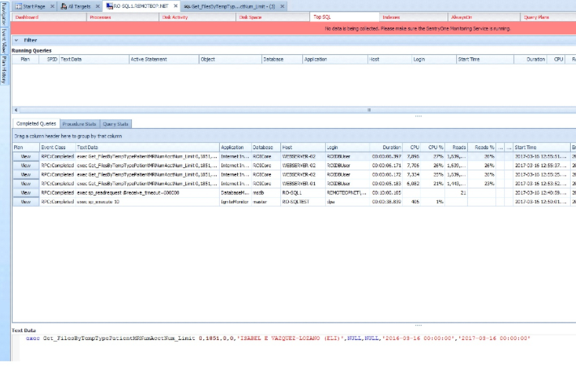Sort Running Queries by Login column

[434, 59]
